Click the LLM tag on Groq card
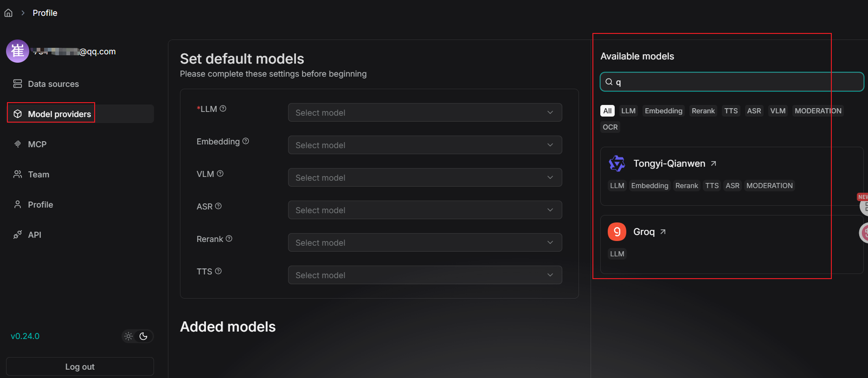 pos(617,254)
